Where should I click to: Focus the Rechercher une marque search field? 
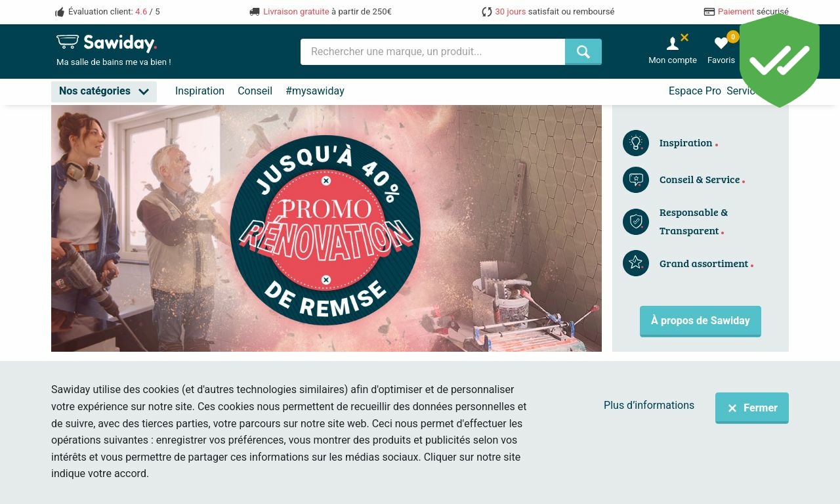point(432,52)
